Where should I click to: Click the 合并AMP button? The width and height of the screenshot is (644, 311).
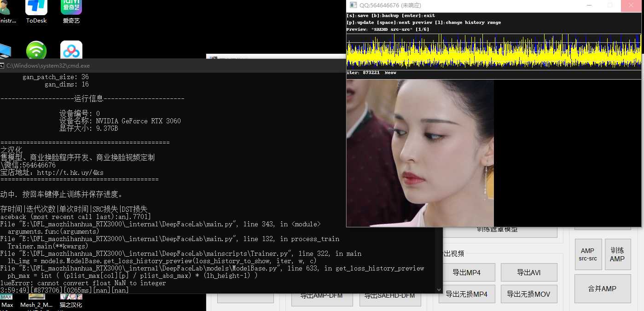[x=602, y=289]
